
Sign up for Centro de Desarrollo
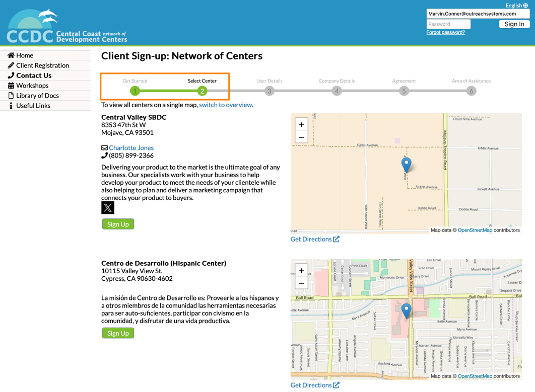click(118, 333)
